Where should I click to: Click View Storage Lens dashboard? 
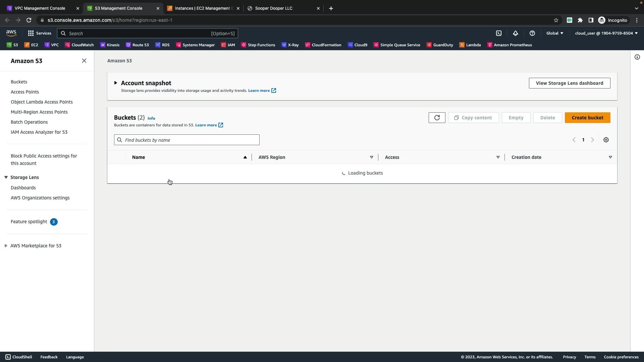569,83
